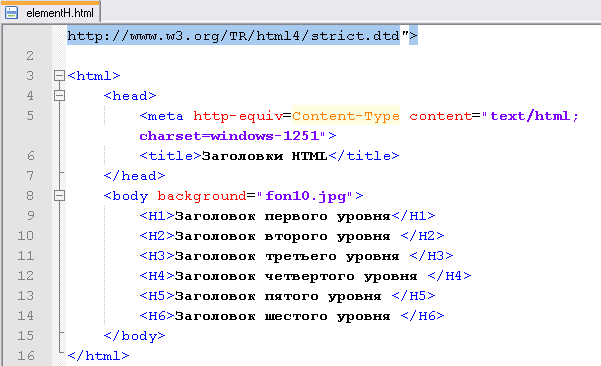The image size is (601, 366).
Task: Collapse the body section fold marker
Action: pyautogui.click(x=59, y=196)
